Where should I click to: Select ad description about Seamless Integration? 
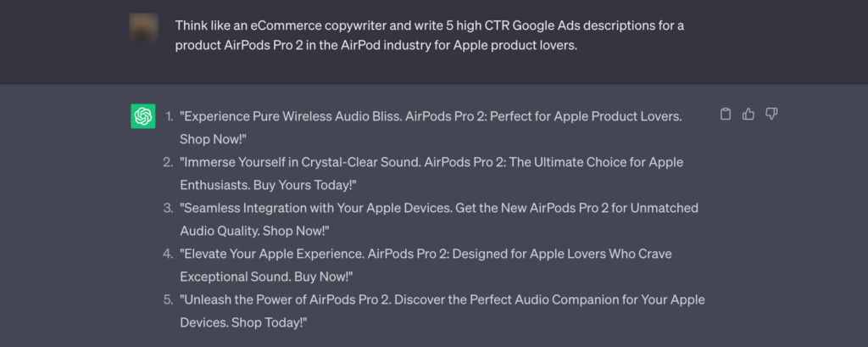pyautogui.click(x=439, y=219)
